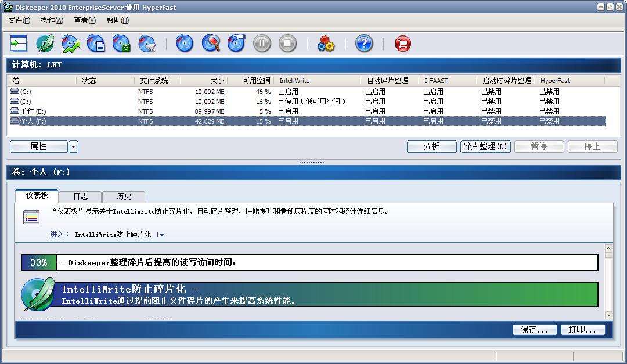Click the disc icon with filter funnel

click(147, 43)
